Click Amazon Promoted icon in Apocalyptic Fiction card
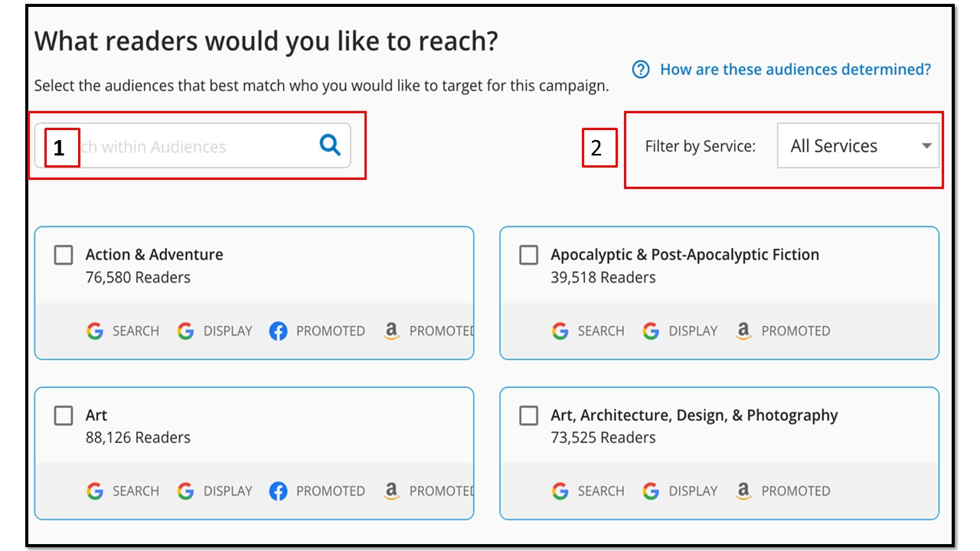 tap(743, 331)
